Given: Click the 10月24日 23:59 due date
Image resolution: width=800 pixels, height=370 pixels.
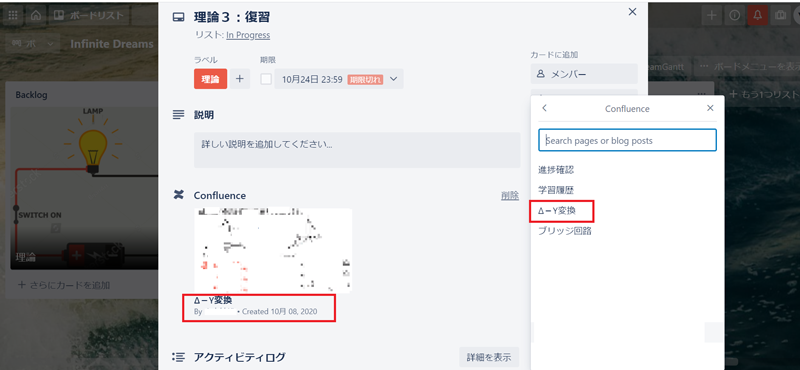Looking at the screenshot, I should [x=312, y=80].
